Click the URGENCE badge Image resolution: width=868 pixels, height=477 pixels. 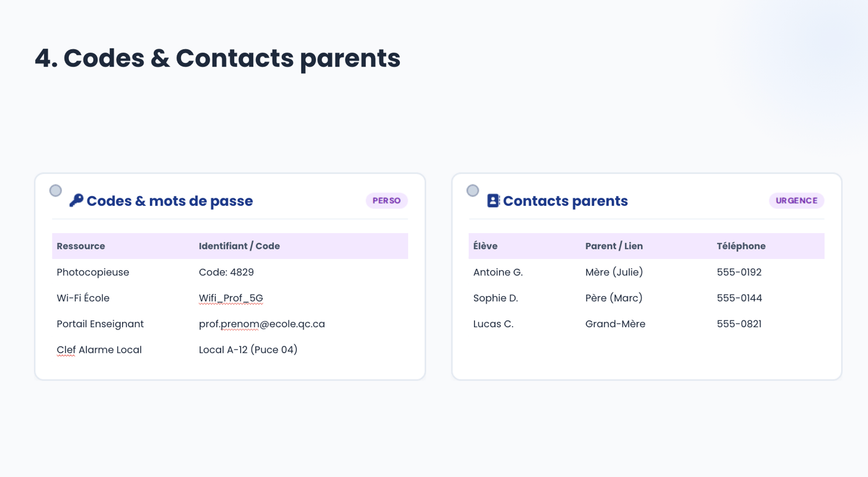[x=796, y=201]
